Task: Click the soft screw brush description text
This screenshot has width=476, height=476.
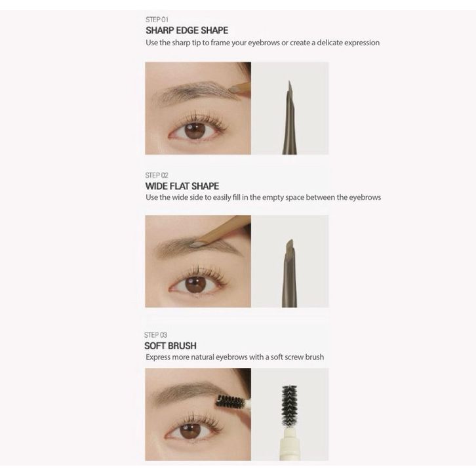Action: coord(235,357)
